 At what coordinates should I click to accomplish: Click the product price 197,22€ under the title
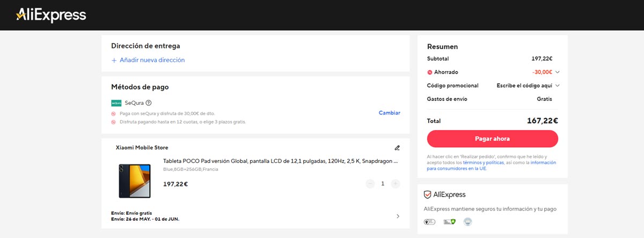[x=175, y=184]
